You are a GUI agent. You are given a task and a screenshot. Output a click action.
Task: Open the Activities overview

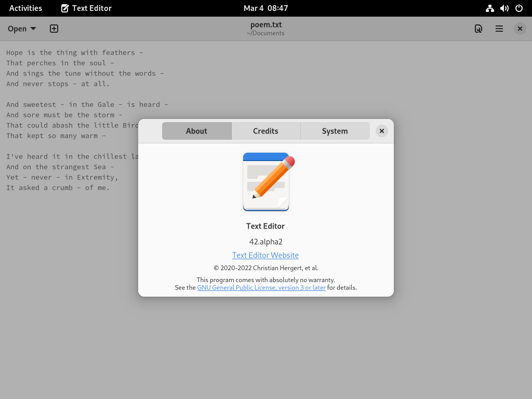(x=25, y=8)
